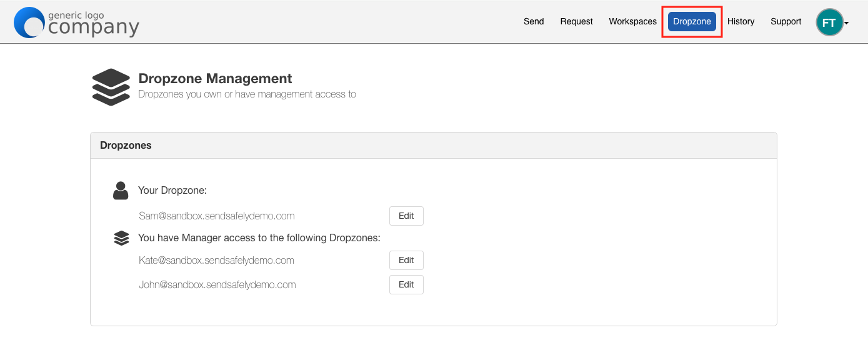This screenshot has height=360, width=868.
Task: Click the Kate@sandbox.sendsafelydemo.com address text
Action: (x=216, y=260)
